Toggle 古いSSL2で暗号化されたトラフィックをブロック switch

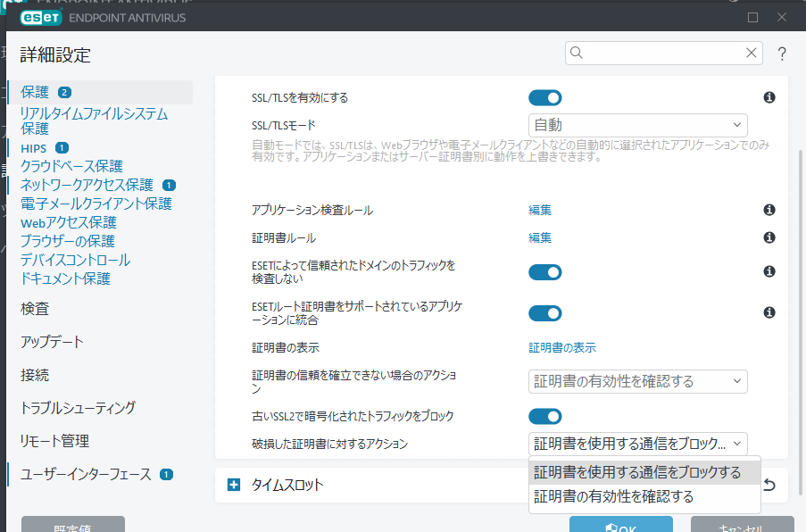click(544, 416)
